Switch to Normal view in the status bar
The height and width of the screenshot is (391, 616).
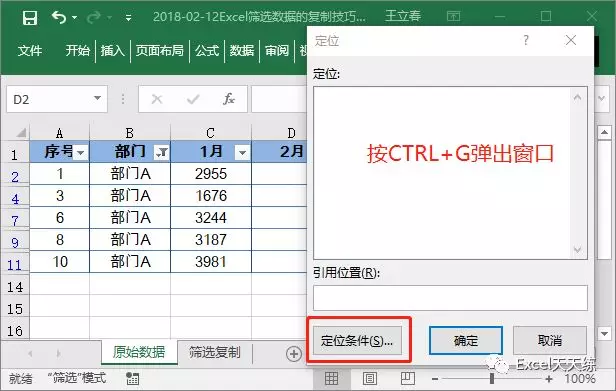coord(331,378)
